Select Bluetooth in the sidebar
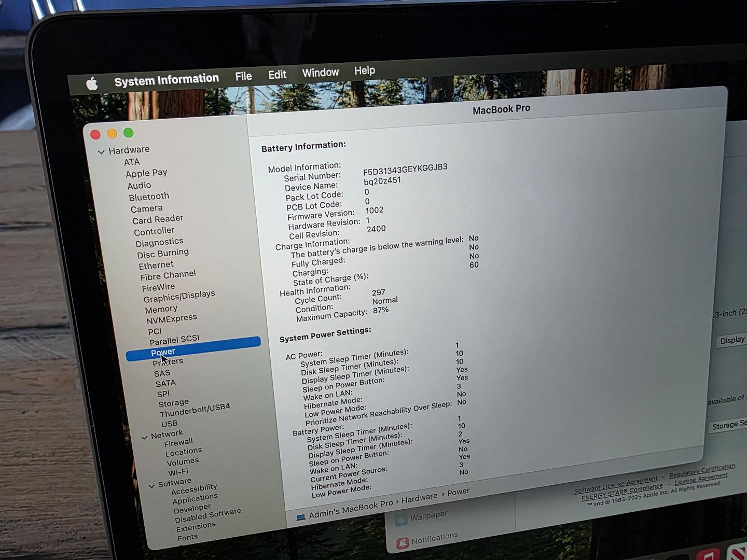747x560 pixels. pyautogui.click(x=149, y=197)
